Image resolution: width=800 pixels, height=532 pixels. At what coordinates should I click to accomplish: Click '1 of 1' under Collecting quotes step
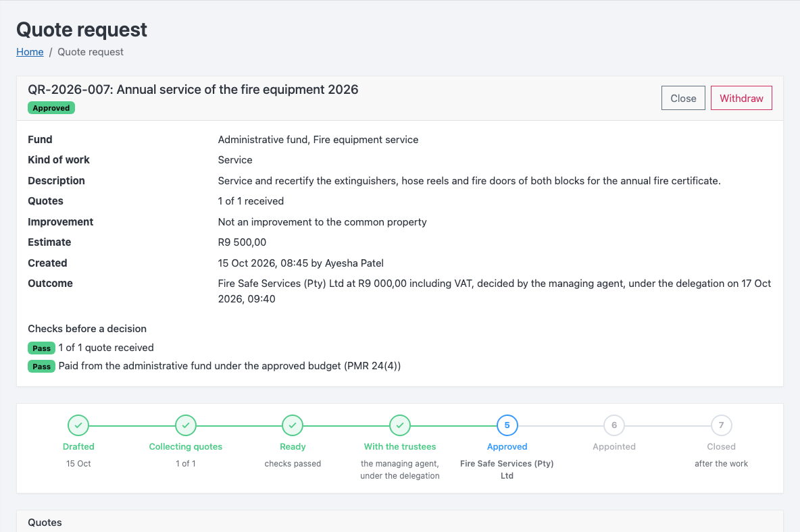186,464
